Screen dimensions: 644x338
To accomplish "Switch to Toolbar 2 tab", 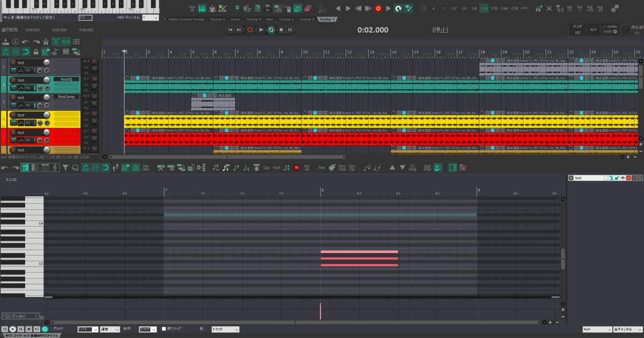I will pyautogui.click(x=306, y=19).
